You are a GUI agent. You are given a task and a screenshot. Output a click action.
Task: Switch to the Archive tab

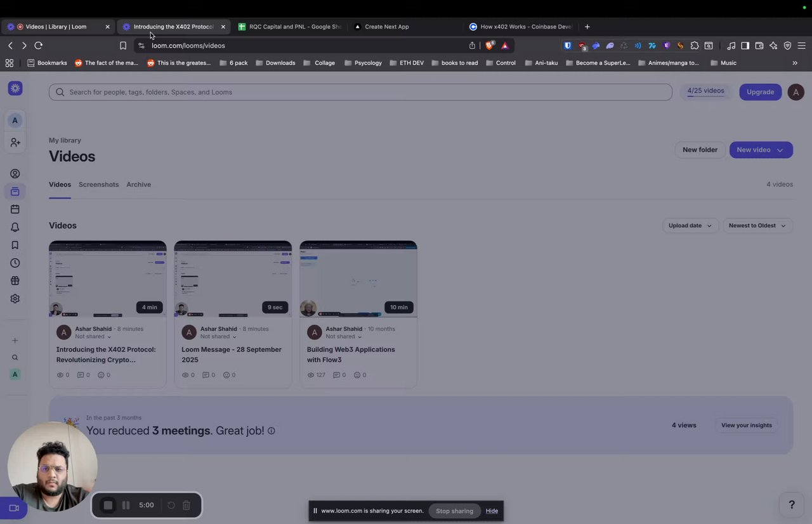tap(138, 185)
